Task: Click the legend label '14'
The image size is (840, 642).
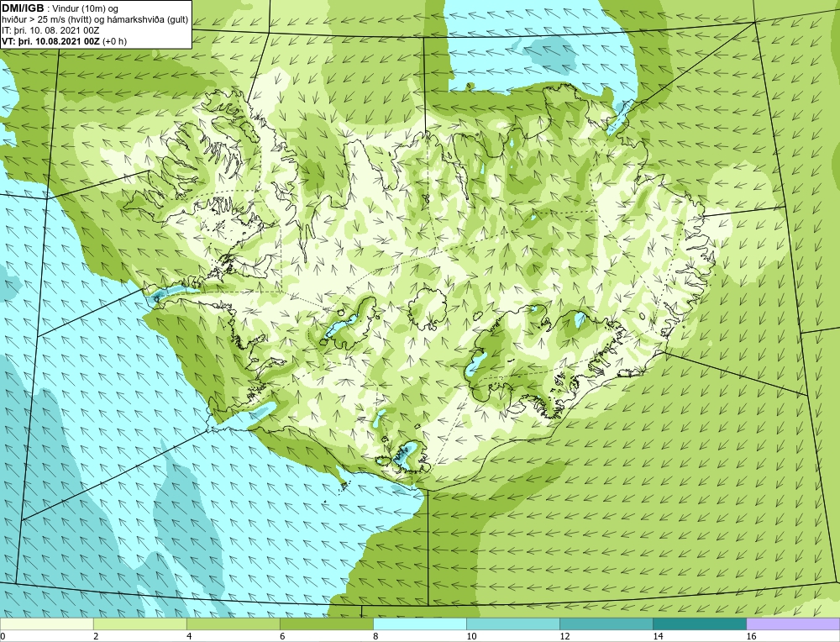Action: click(658, 636)
